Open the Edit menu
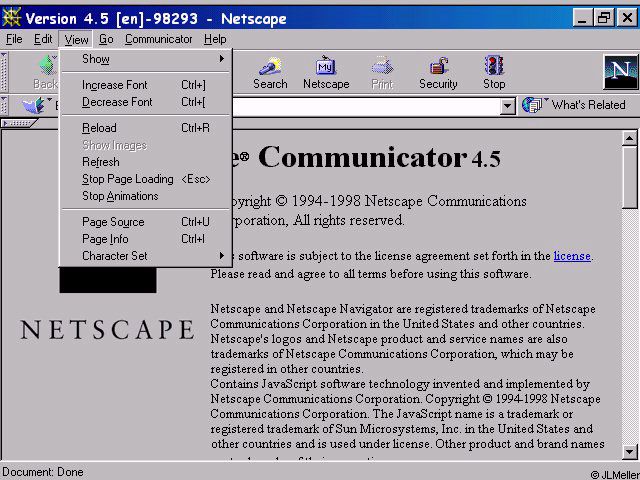Viewport: 640px width, 480px height. [x=43, y=39]
